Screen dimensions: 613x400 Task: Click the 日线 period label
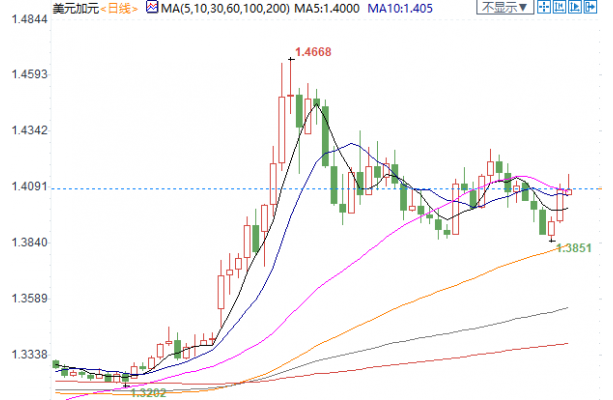(119, 9)
